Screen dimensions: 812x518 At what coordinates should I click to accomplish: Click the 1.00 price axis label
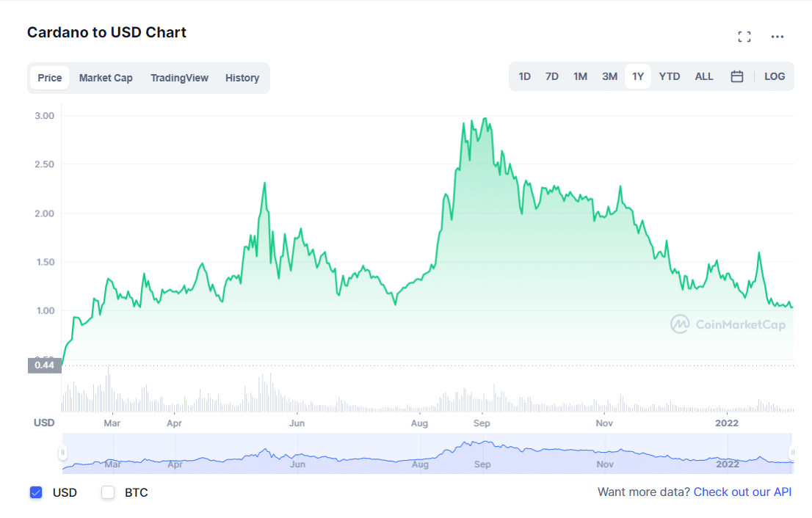[x=45, y=311]
